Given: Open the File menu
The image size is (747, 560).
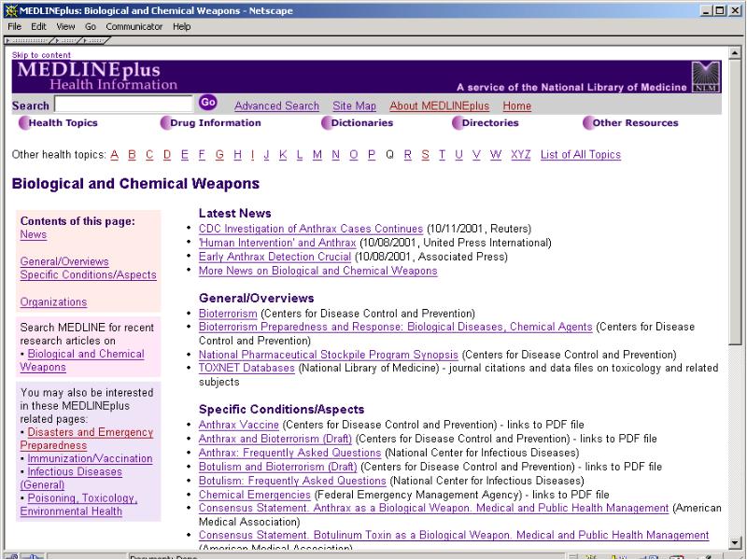Looking at the screenshot, I should pos(15,27).
